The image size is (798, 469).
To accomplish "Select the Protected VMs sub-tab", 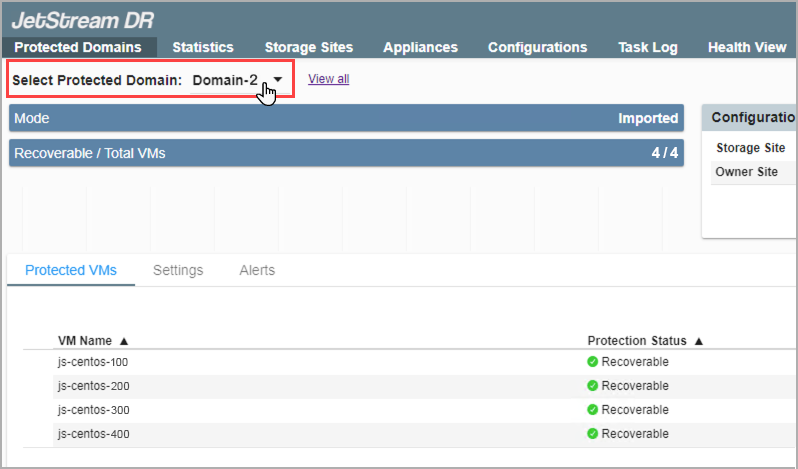I will (71, 270).
